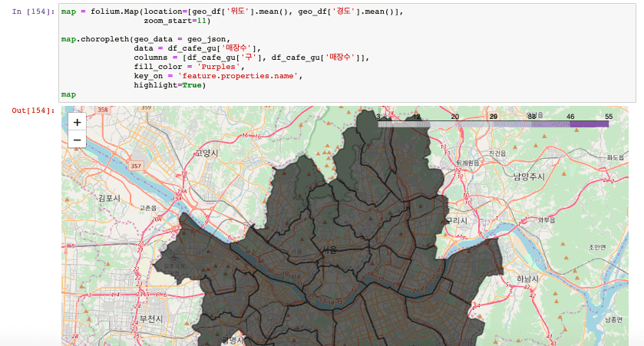The width and height of the screenshot is (644, 346).
Task: Click the 와부읍 map label
Action: [547, 220]
